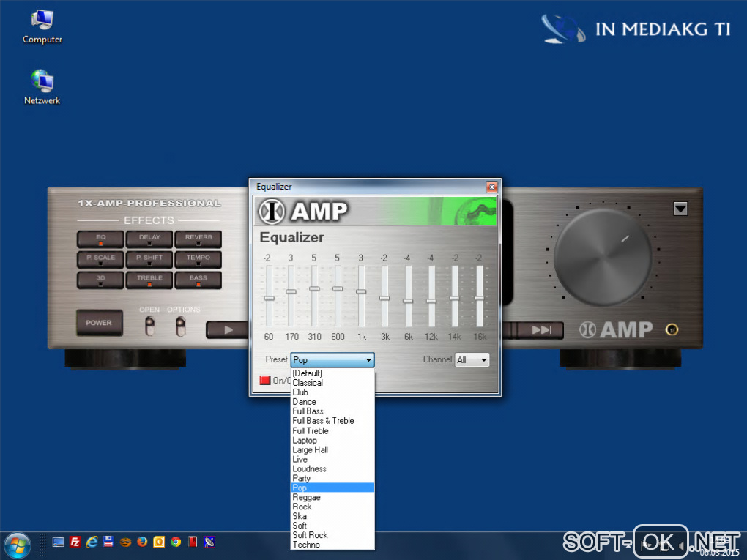Click the 16k equalizer slider handle
The width and height of the screenshot is (747, 560).
pyautogui.click(x=479, y=298)
